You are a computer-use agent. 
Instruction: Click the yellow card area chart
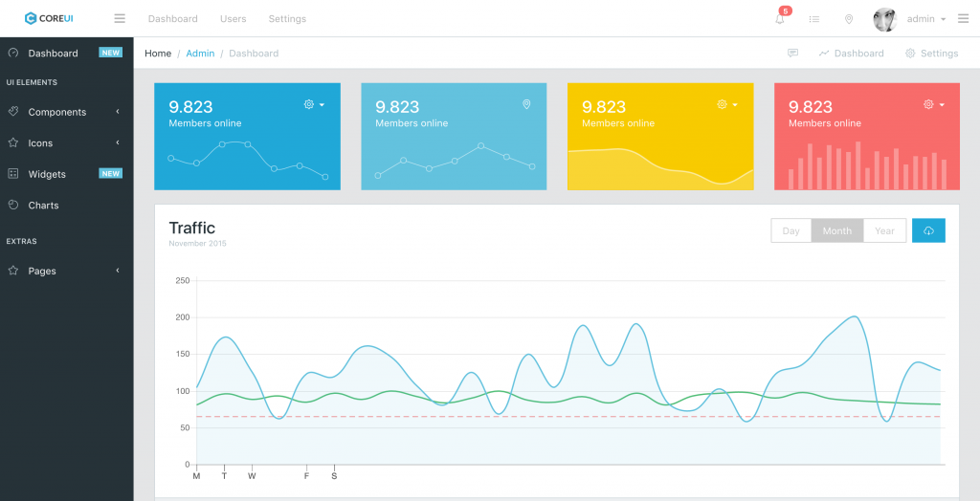click(660, 168)
